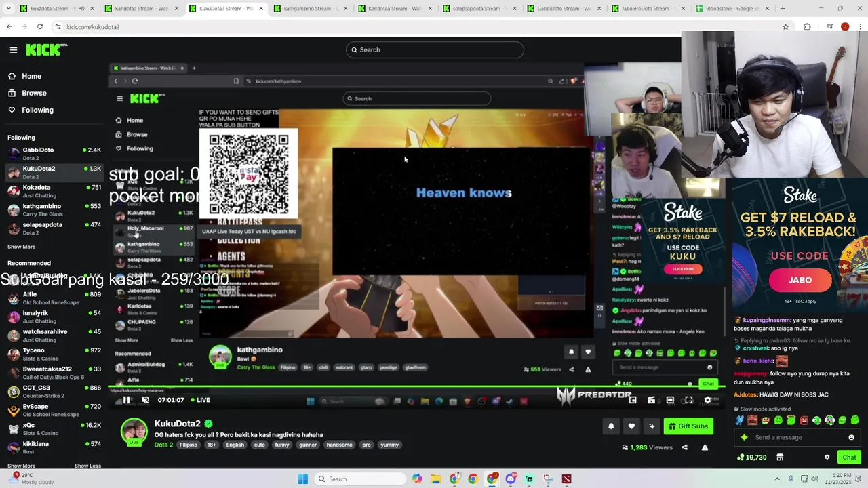This screenshot has width=868, height=488.
Task: Share the KukuDota2 stream
Action: tap(684, 447)
